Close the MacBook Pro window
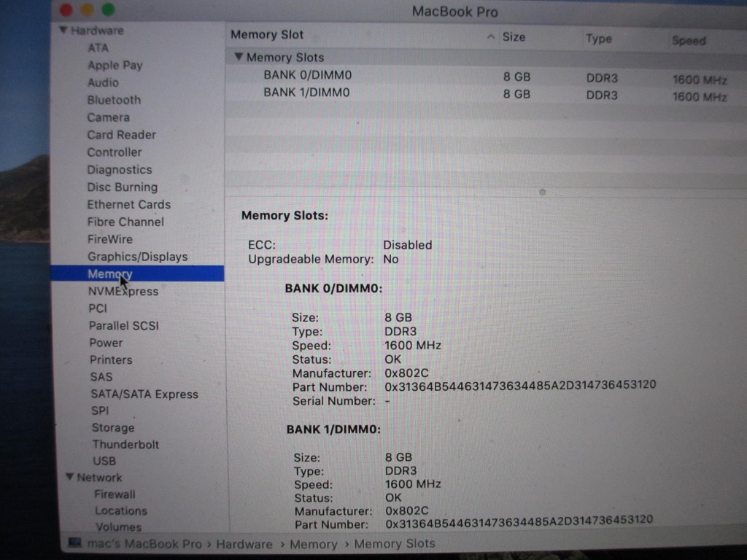This screenshot has width=747, height=560. coord(66,10)
